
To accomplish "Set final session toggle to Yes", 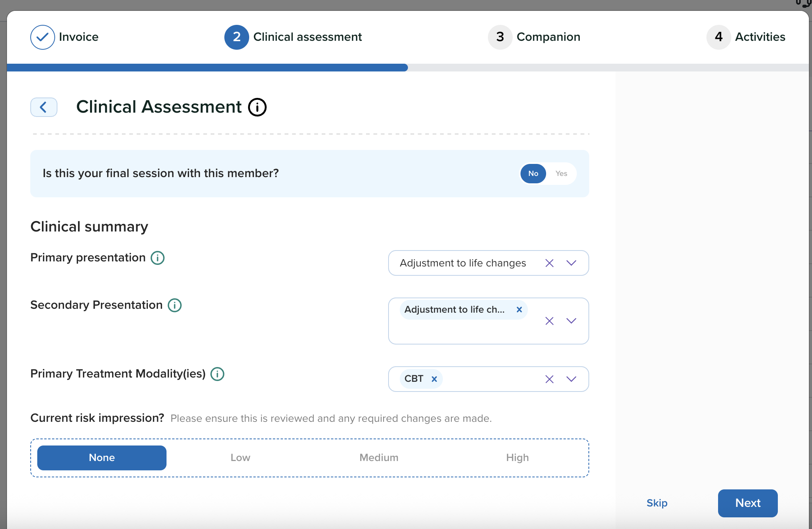I will pos(561,174).
